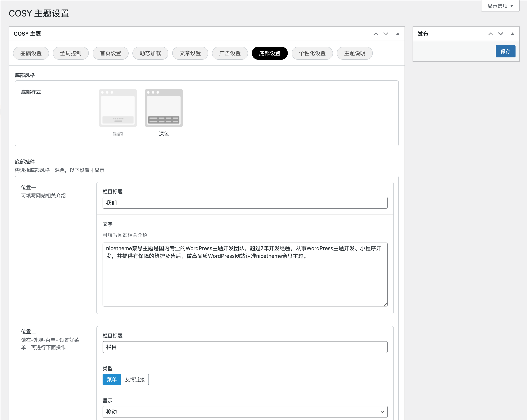527x420 pixels.
Task: Switch to 全局控制 tab
Action: (71, 53)
